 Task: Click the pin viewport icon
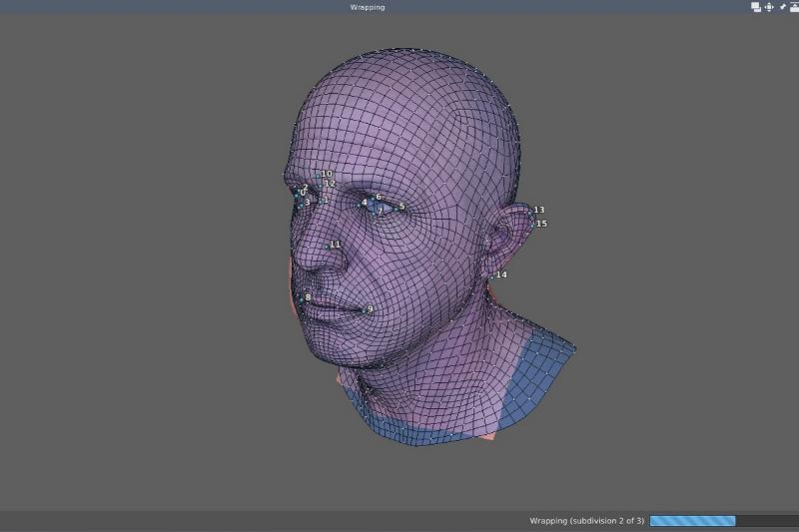coord(782,7)
